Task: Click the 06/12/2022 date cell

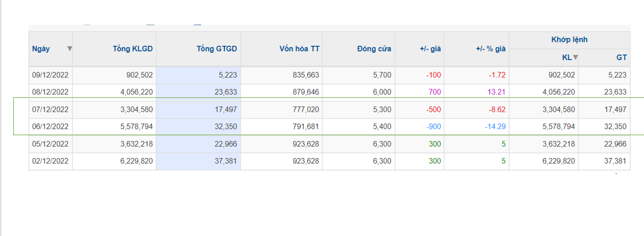Action: [x=50, y=127]
